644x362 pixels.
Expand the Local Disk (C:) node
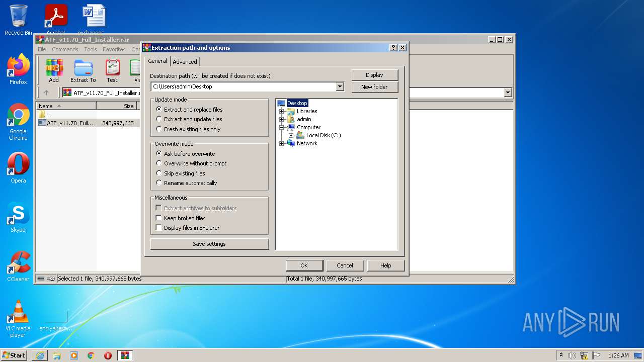pyautogui.click(x=291, y=135)
